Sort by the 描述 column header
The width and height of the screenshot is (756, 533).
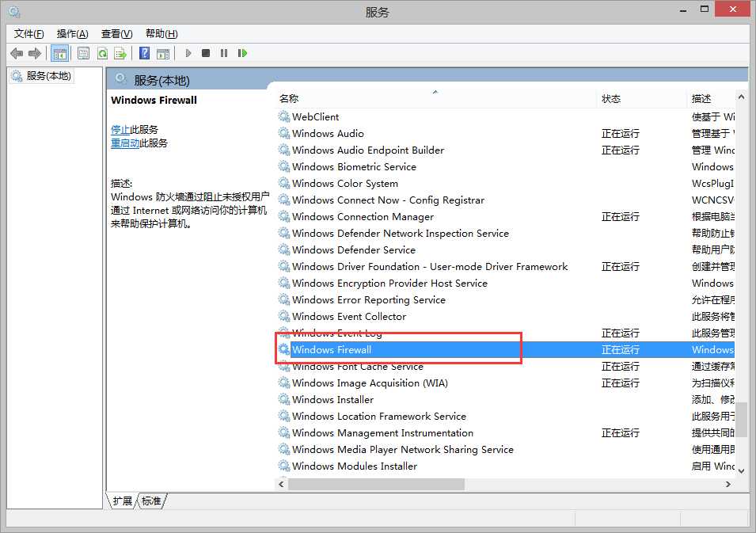711,98
